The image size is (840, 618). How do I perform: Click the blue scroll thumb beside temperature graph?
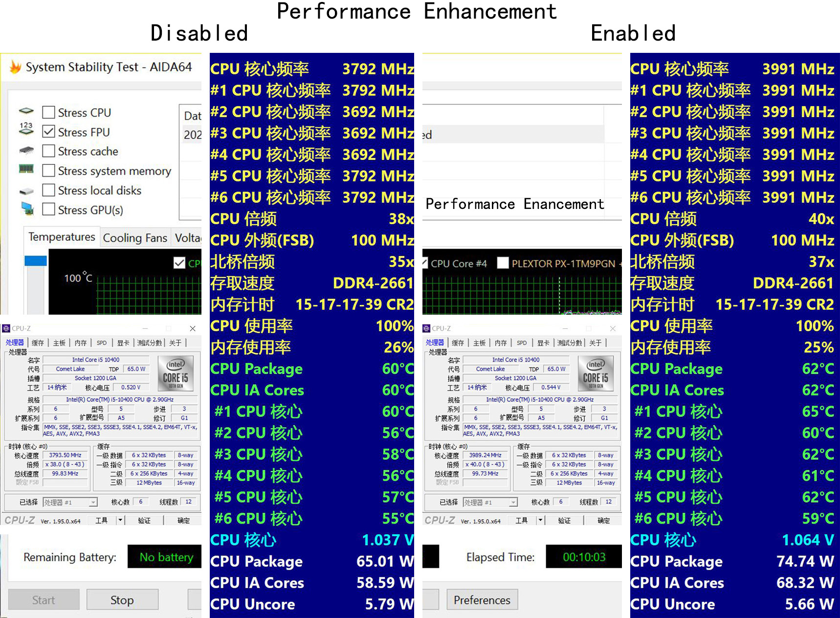click(36, 260)
